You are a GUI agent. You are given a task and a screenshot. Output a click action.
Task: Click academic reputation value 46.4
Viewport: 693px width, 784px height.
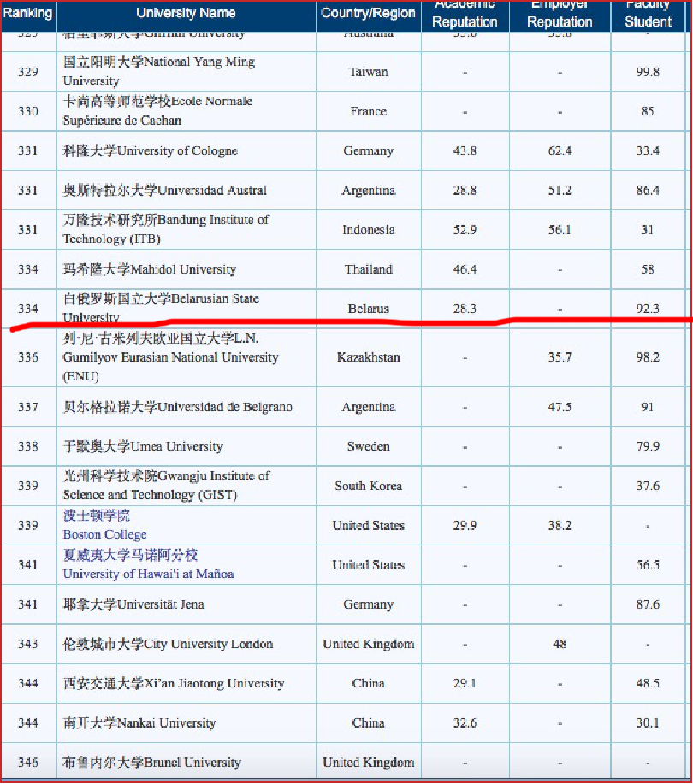click(x=465, y=269)
